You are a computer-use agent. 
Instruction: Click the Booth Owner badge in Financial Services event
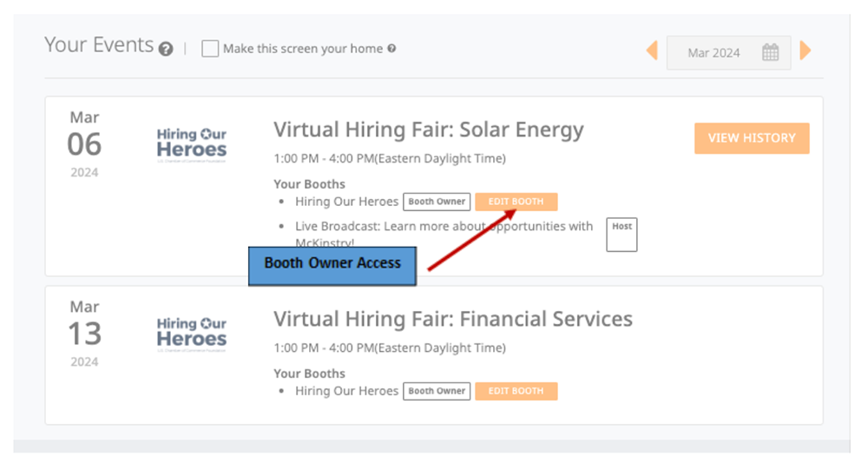[437, 391]
